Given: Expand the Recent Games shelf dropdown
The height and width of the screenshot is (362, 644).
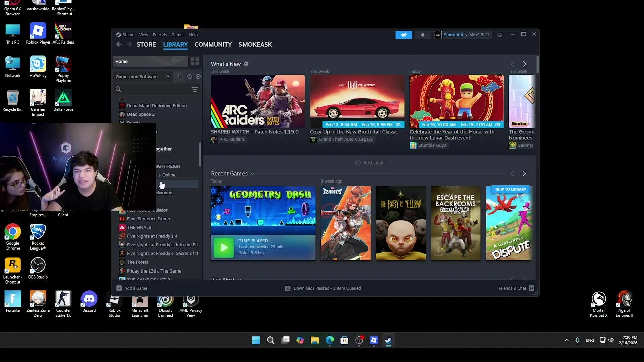Looking at the screenshot, I should [252, 174].
